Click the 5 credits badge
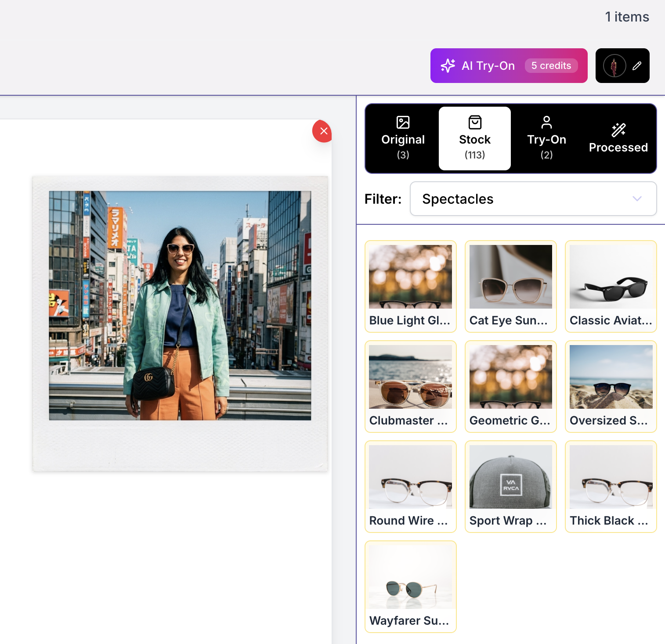Screen dimensions: 665x644 pos(551,65)
